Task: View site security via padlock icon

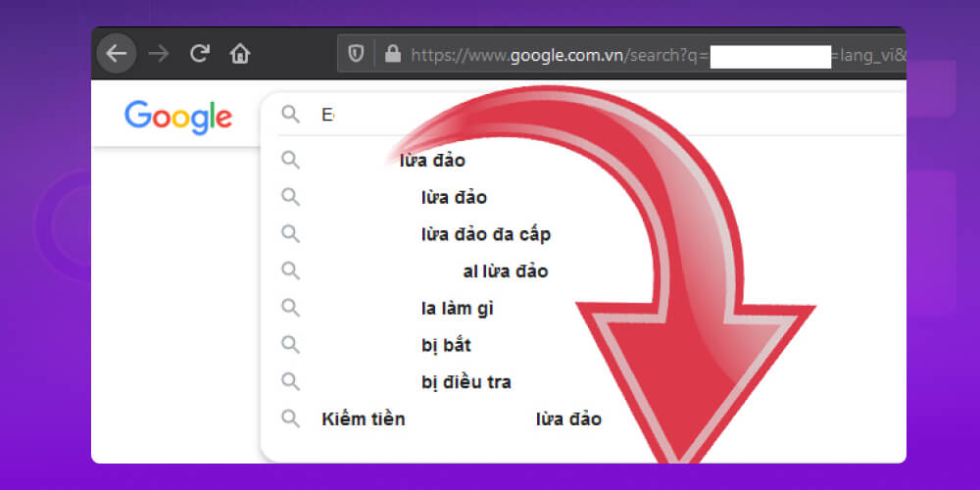Action: (x=393, y=54)
